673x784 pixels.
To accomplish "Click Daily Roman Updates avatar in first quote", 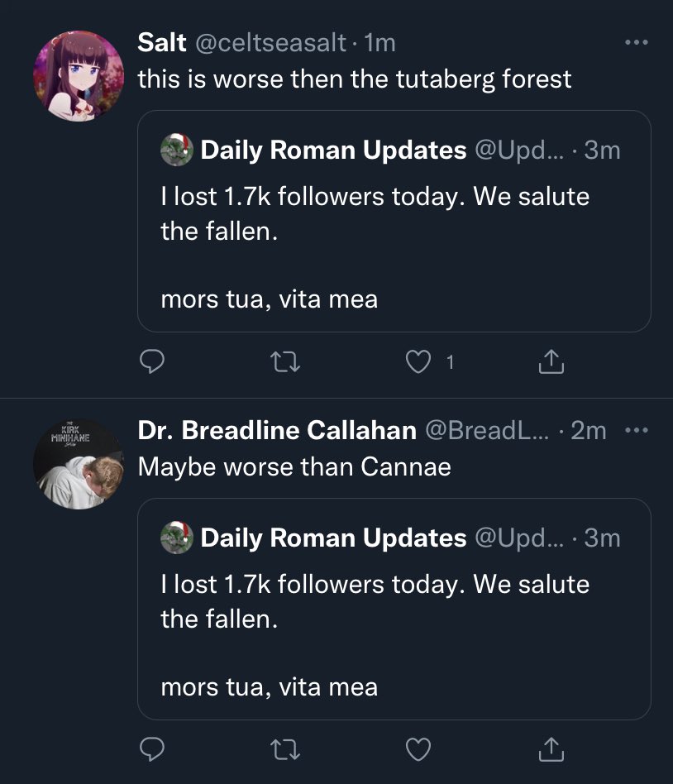I will [176, 150].
